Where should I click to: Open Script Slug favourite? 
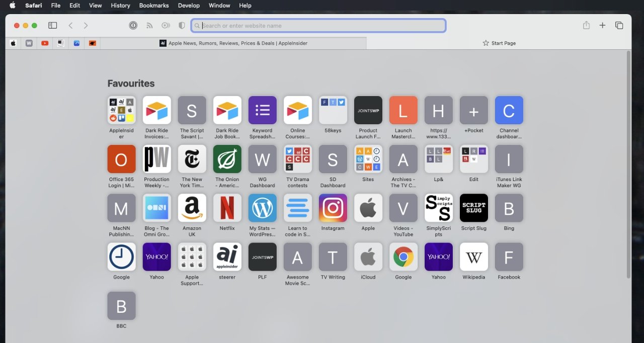point(473,208)
